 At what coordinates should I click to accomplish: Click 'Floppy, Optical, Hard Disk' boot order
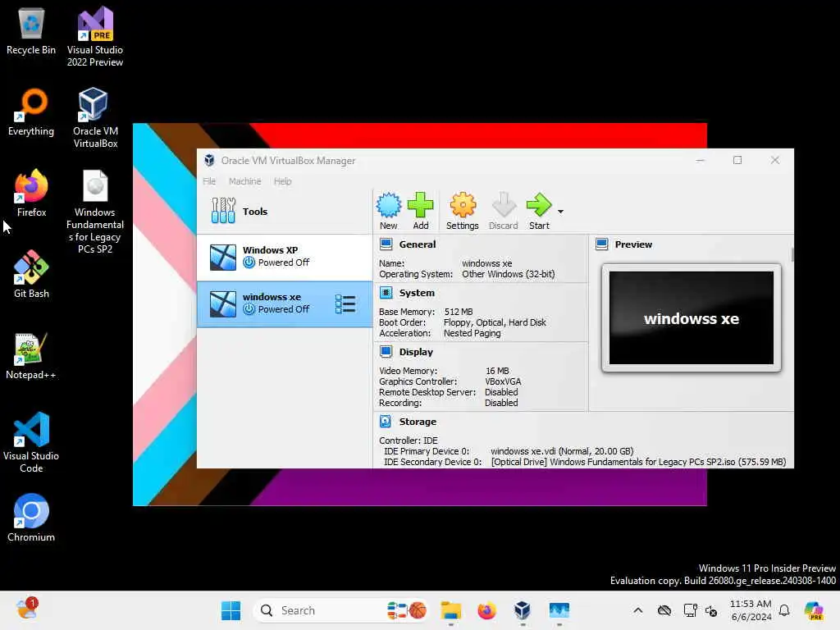[x=495, y=322]
